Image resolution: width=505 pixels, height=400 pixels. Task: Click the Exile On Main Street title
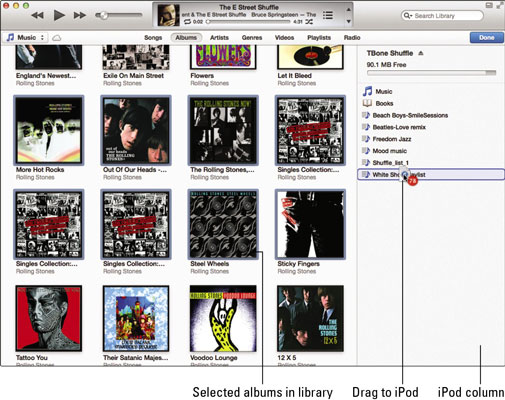click(133, 76)
